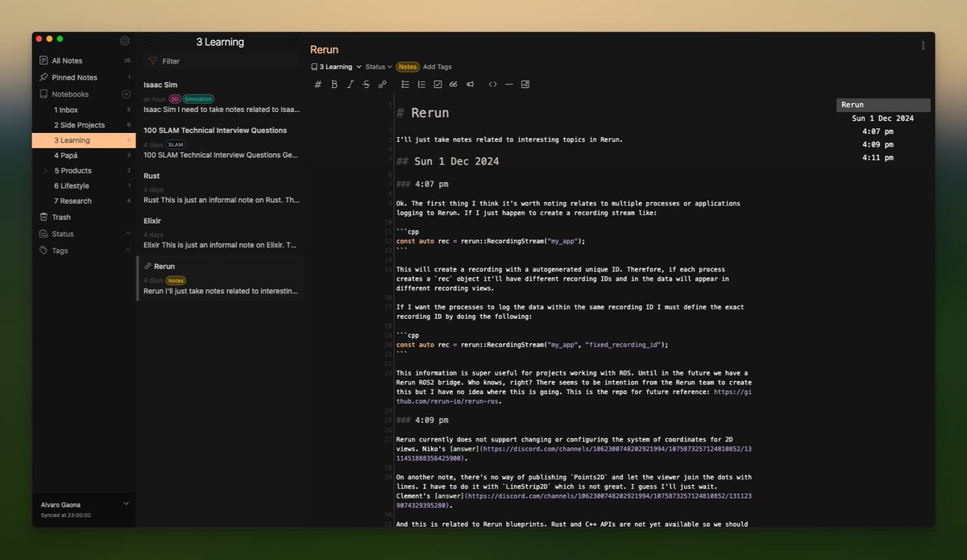The height and width of the screenshot is (560, 967).
Task: Click the megaphone icon in the toolbar
Action: (470, 84)
